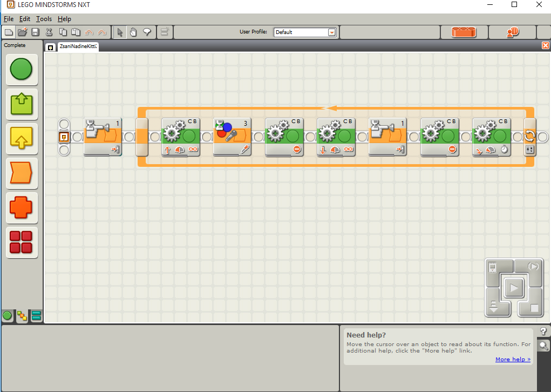
Task: Switch to the Complete palette tab
Action: click(22, 316)
